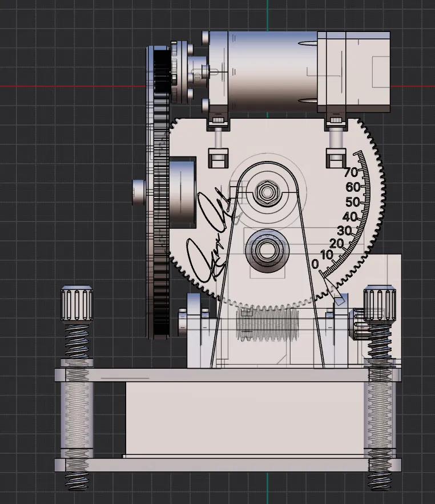Select the worm screw beneath the large gear
The width and height of the screenshot is (435, 504).
(x=268, y=325)
